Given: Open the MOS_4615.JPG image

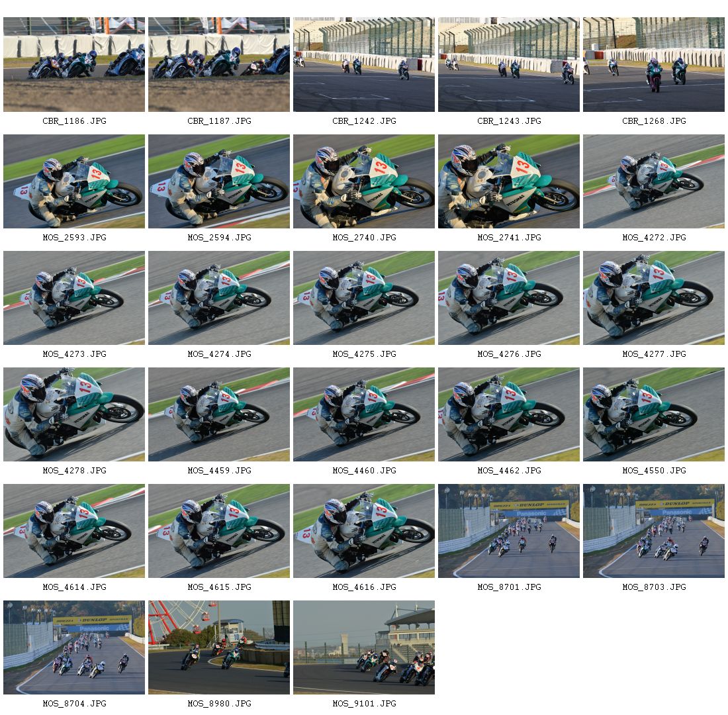Looking at the screenshot, I should pyautogui.click(x=218, y=531).
